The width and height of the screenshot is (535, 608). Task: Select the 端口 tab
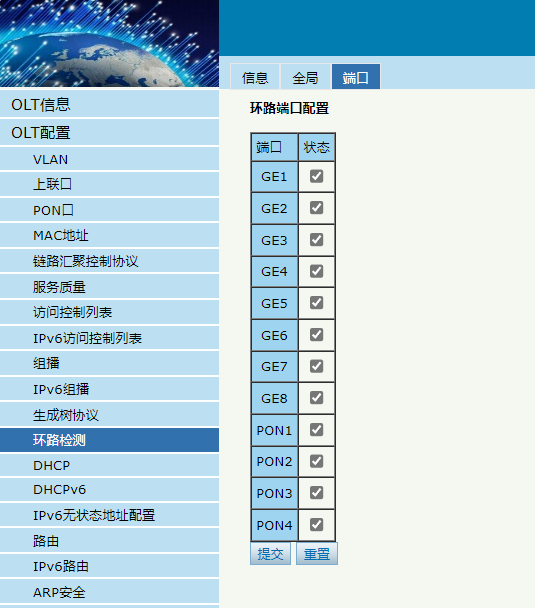pos(356,77)
